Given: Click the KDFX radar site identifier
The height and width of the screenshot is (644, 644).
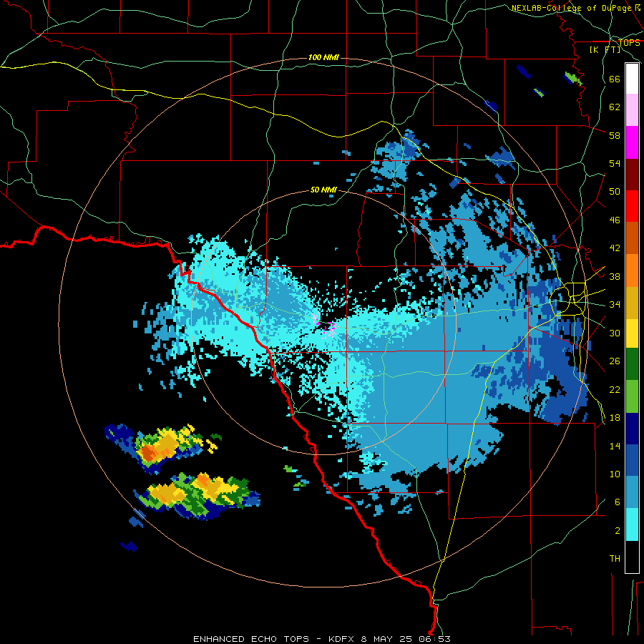Looking at the screenshot, I should click(343, 639).
